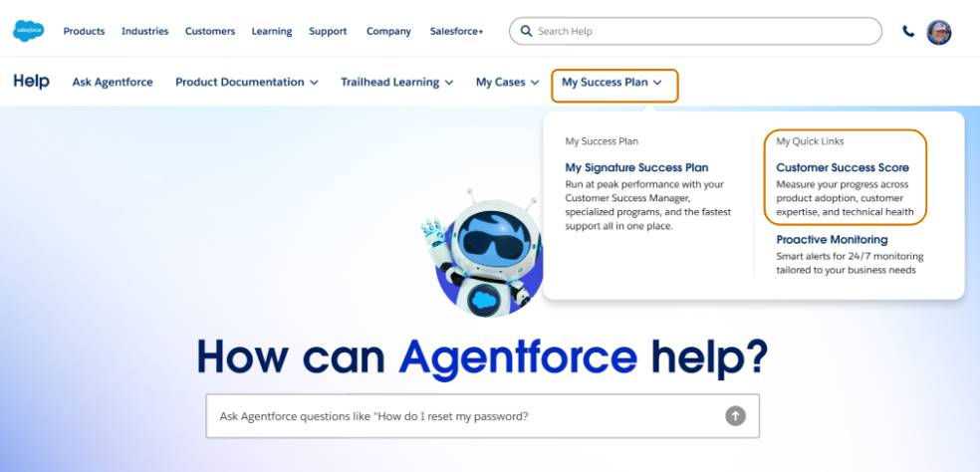Expand the Trailhead Learning dropdown

coord(396,82)
